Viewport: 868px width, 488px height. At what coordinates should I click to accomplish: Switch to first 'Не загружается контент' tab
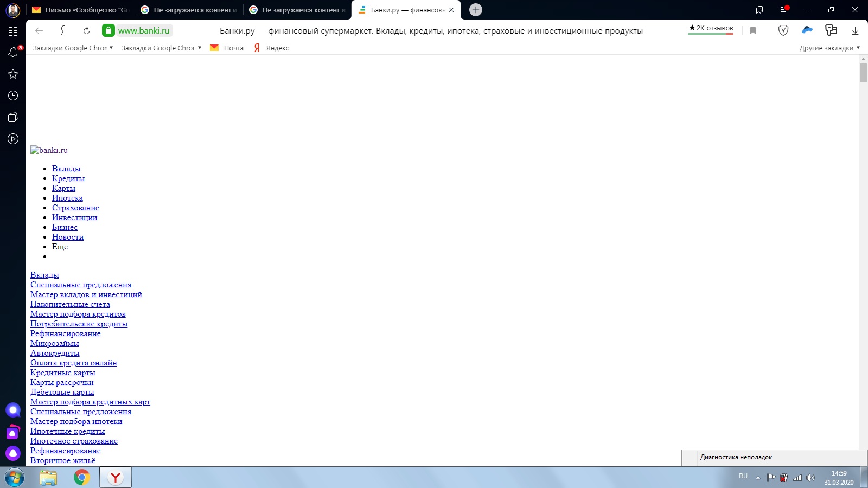[x=189, y=10]
